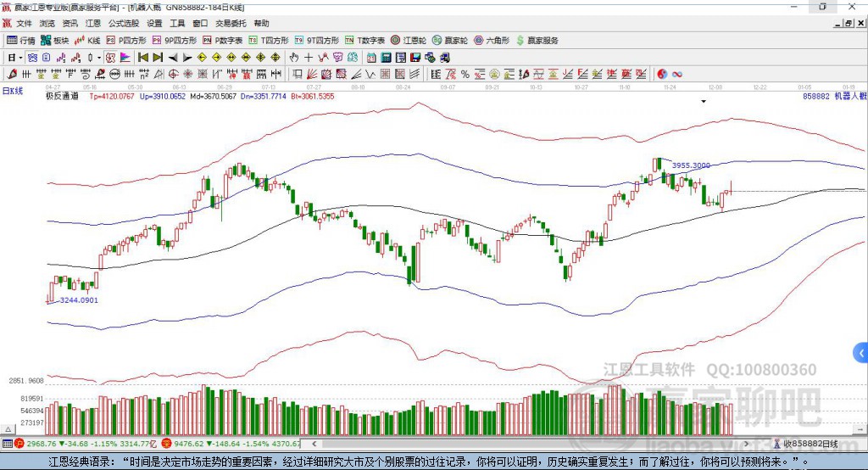Viewport: 868px width, 470px height.
Task: Open the P四方形 tool
Action: (x=126, y=41)
